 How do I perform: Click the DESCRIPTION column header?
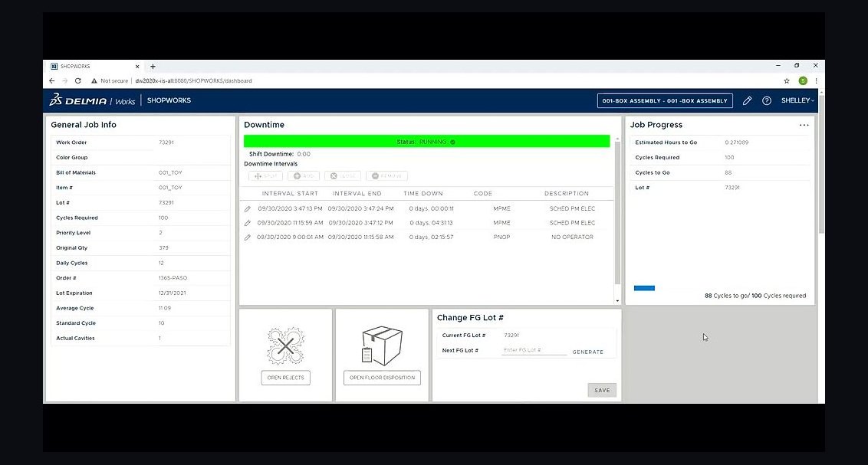click(567, 194)
